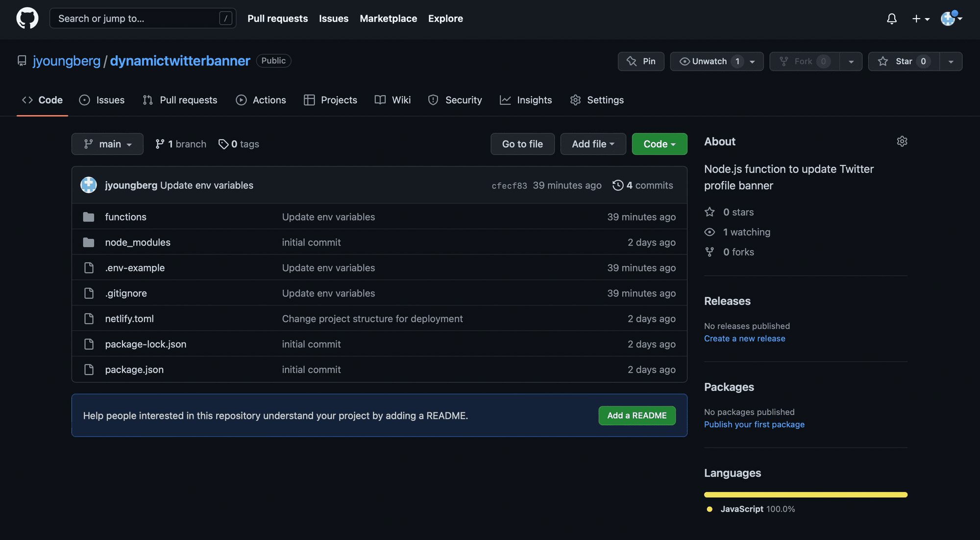Expand the Star lists dropdown arrow
Image resolution: width=980 pixels, height=540 pixels.
[x=951, y=61]
